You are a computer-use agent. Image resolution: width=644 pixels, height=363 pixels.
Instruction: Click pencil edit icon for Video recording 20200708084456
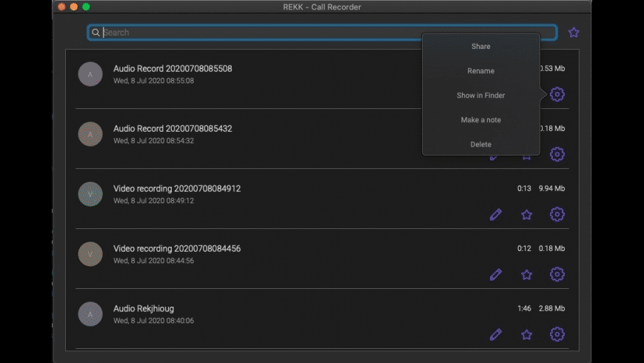[496, 275]
